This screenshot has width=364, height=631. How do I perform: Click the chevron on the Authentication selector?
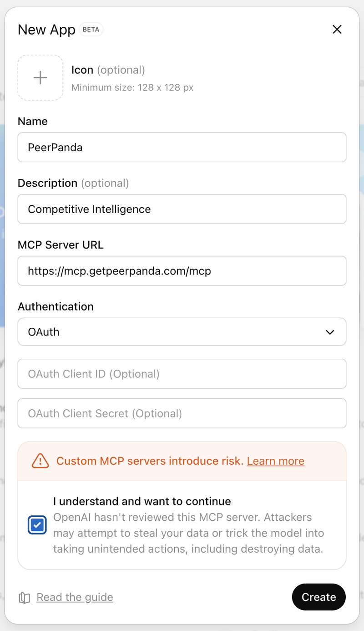pos(330,332)
